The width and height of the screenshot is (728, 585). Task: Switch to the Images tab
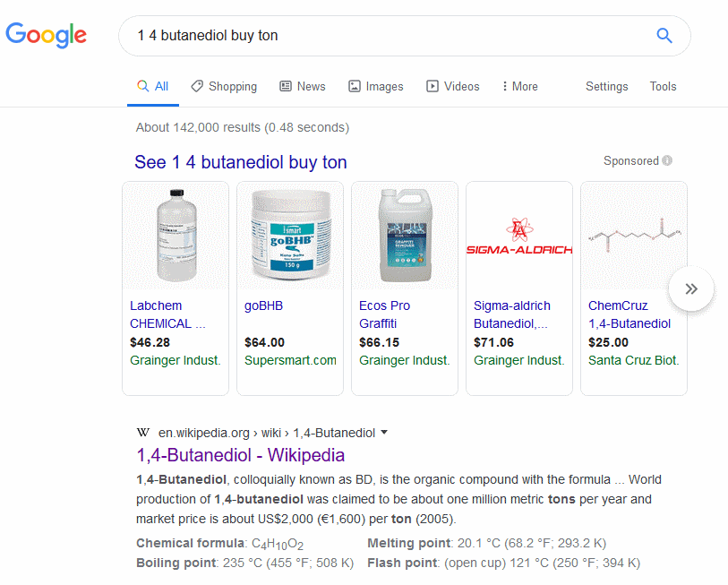(375, 86)
